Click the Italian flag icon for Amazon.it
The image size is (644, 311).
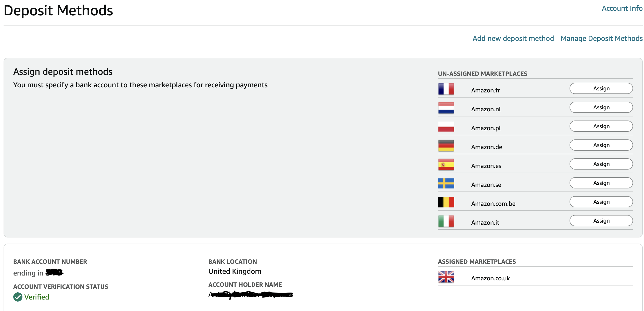pos(446,221)
